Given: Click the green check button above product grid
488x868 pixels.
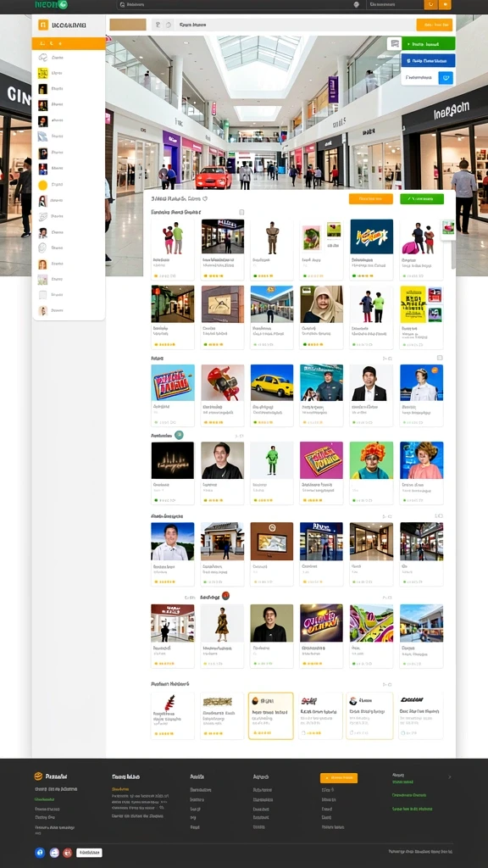Looking at the screenshot, I should pyautogui.click(x=422, y=198).
